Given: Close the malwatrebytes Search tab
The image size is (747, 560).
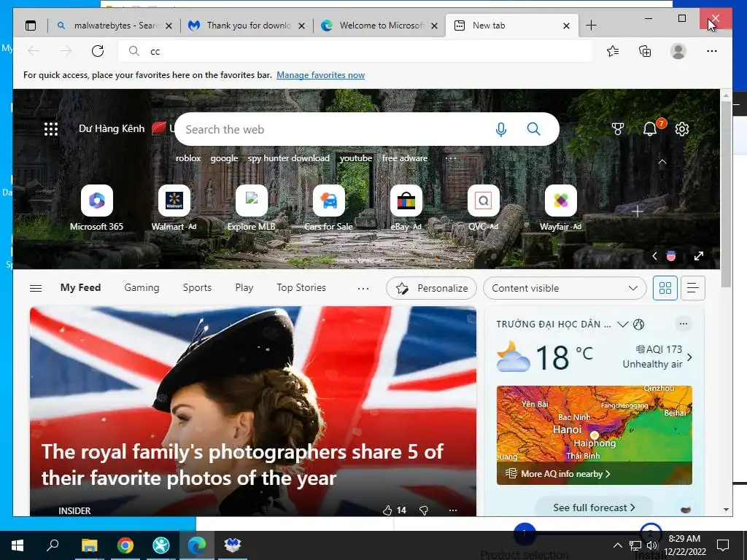Looking at the screenshot, I should pos(169,26).
